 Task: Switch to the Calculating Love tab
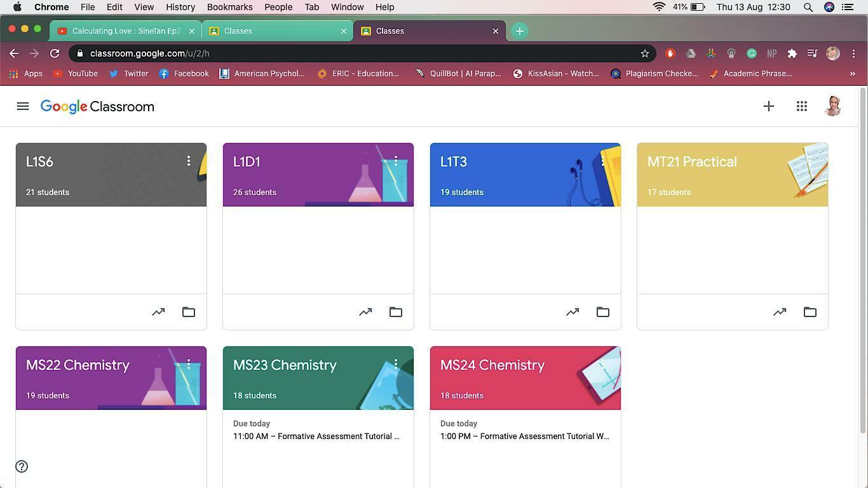(126, 30)
